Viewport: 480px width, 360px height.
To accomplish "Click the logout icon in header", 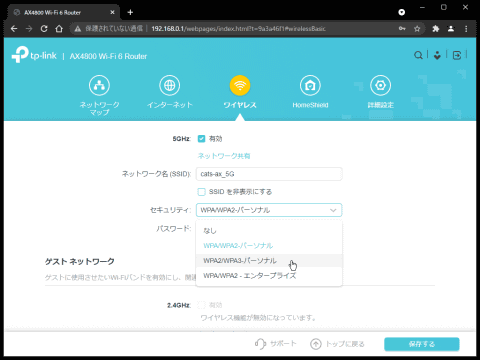I will [x=457, y=55].
